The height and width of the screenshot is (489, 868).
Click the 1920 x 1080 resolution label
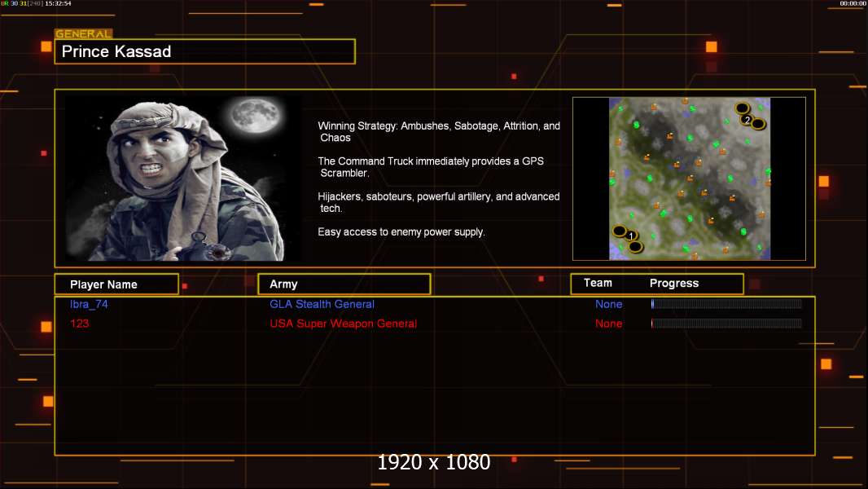(434, 462)
